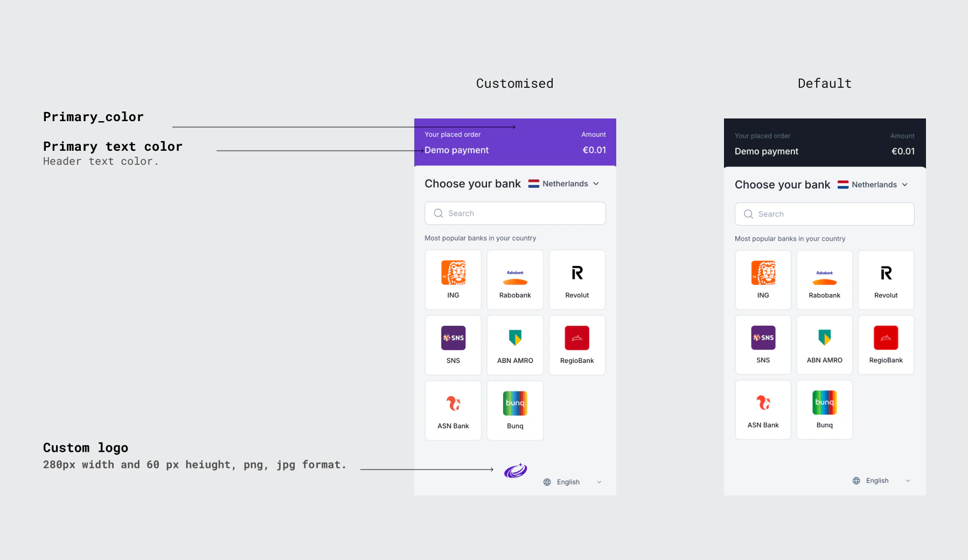This screenshot has width=968, height=560.
Task: Select ING bank in Customised panel
Action: coord(453,279)
